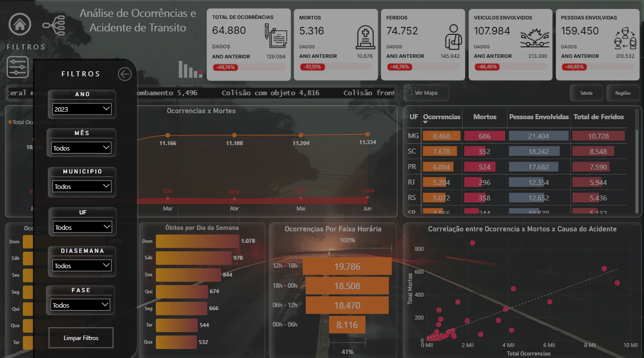Click the Ver Mapa button
The height and width of the screenshot is (358, 644).
426,93
